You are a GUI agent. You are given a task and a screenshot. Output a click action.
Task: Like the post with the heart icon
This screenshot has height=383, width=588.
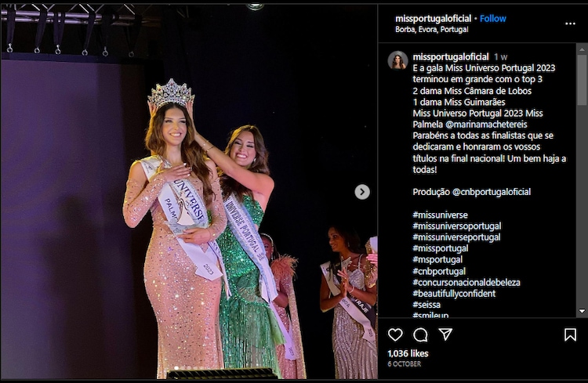click(x=395, y=334)
